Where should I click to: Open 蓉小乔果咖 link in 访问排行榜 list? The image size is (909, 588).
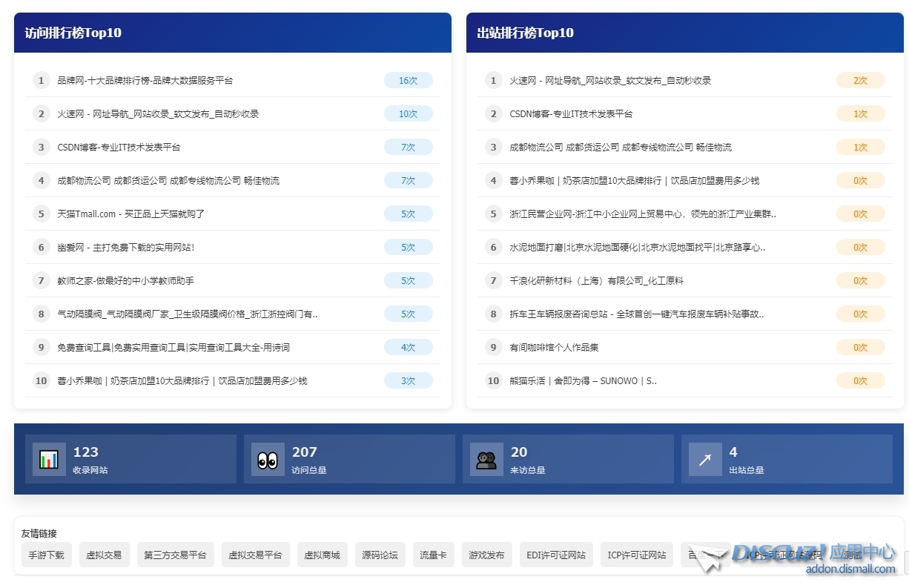(x=182, y=380)
